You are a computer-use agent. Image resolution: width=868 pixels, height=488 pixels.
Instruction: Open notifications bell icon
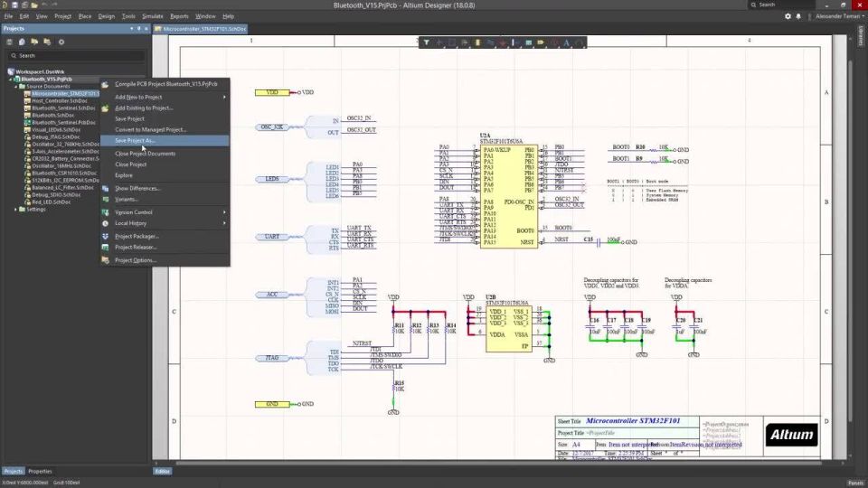tap(798, 16)
